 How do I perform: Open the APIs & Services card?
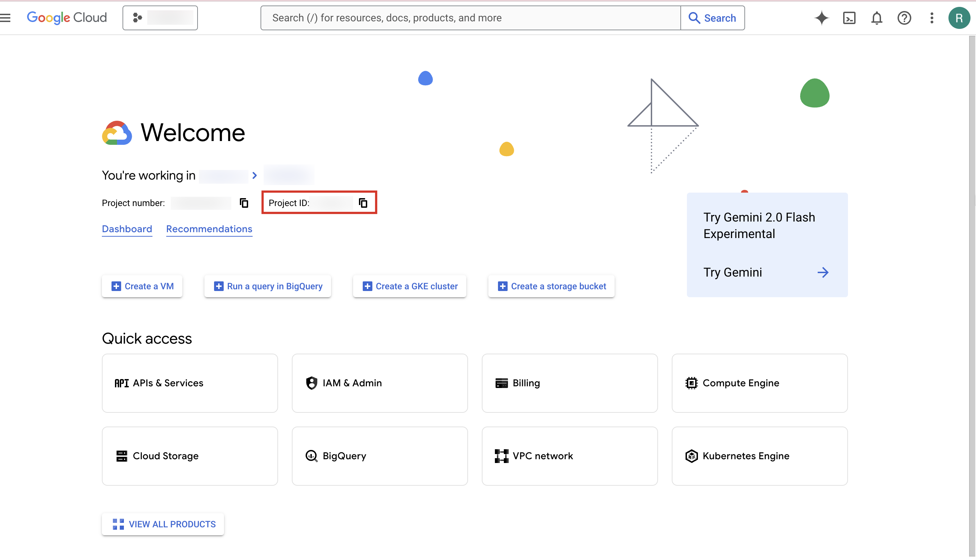click(190, 383)
